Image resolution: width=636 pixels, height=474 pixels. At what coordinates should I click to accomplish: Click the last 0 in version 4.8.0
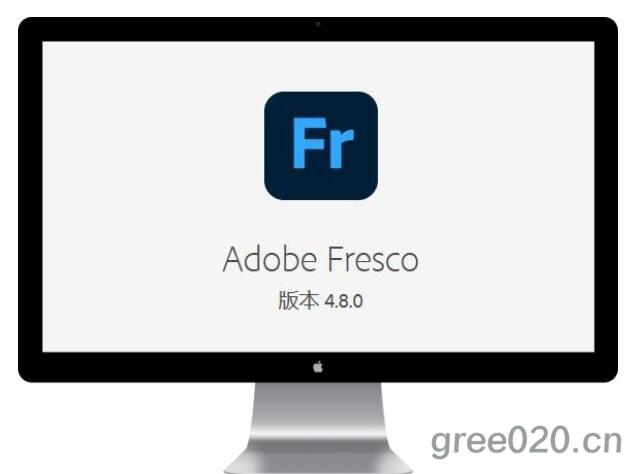[x=357, y=301]
